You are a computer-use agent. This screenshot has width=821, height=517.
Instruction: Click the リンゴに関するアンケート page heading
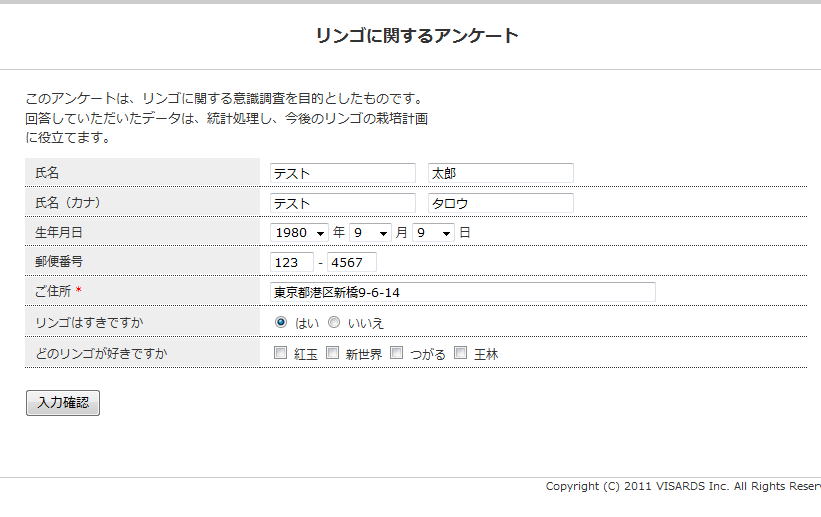pos(417,36)
